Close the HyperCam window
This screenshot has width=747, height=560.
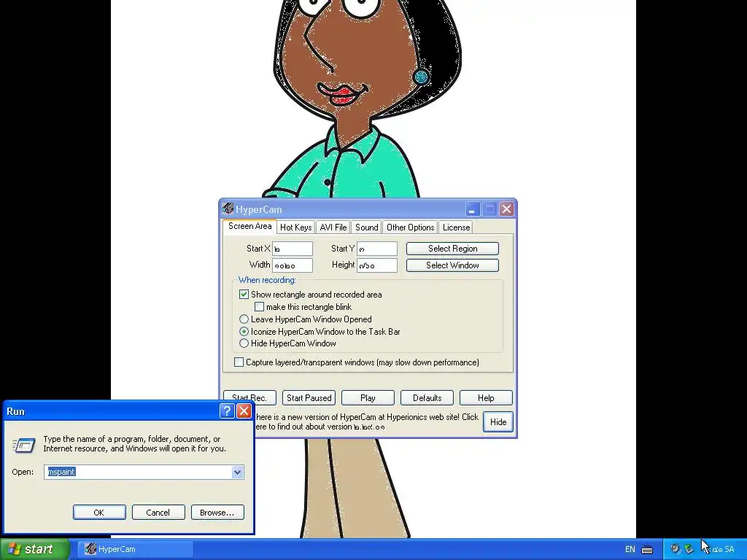click(506, 209)
